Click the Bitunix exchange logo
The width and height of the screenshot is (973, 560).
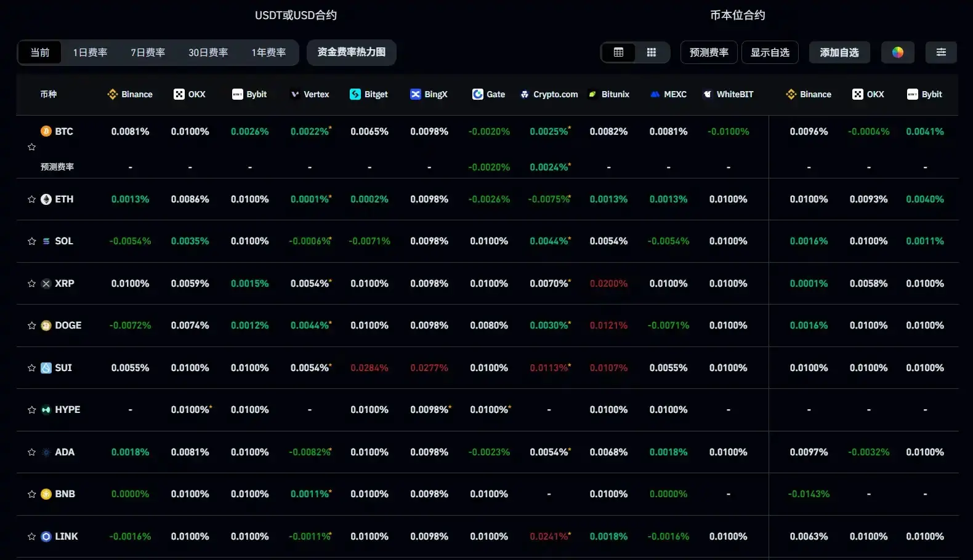coord(593,94)
